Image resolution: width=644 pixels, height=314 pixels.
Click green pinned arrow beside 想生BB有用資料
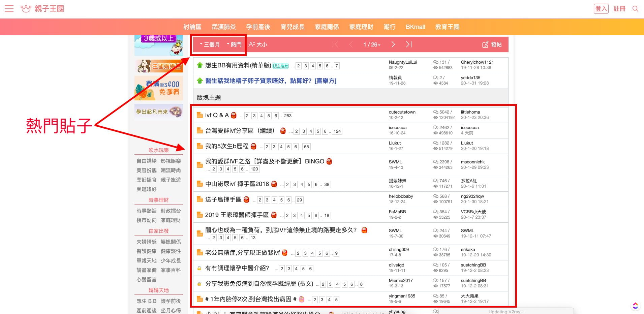click(x=200, y=65)
